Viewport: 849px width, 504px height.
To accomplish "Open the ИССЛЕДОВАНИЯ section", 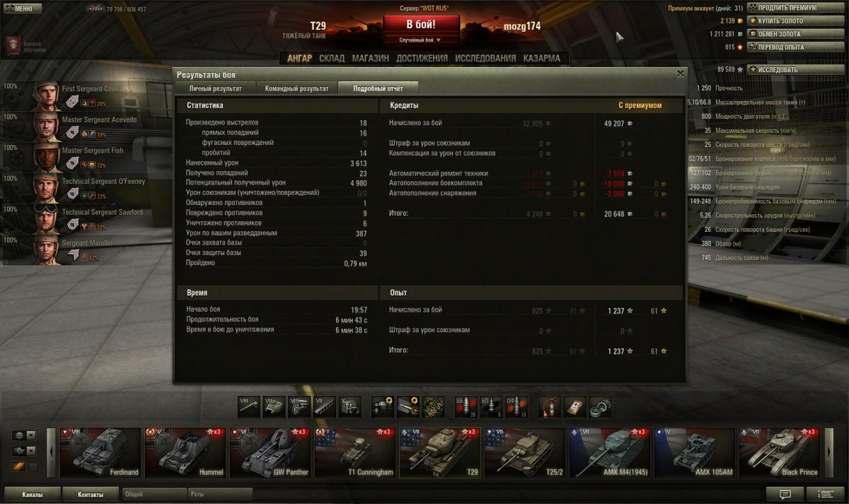I will coord(485,59).
